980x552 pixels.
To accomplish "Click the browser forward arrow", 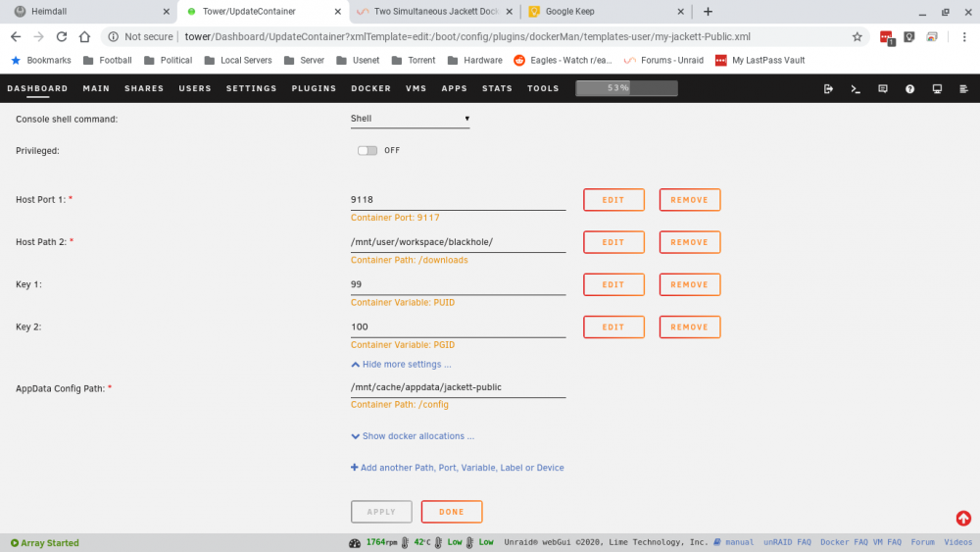I will pyautogui.click(x=39, y=37).
